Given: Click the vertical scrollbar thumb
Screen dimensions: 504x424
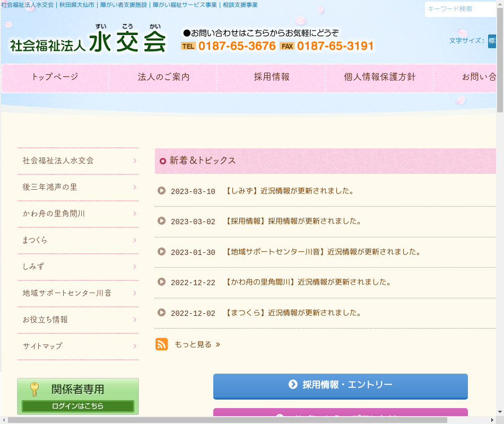Looking at the screenshot, I should click(500, 58).
